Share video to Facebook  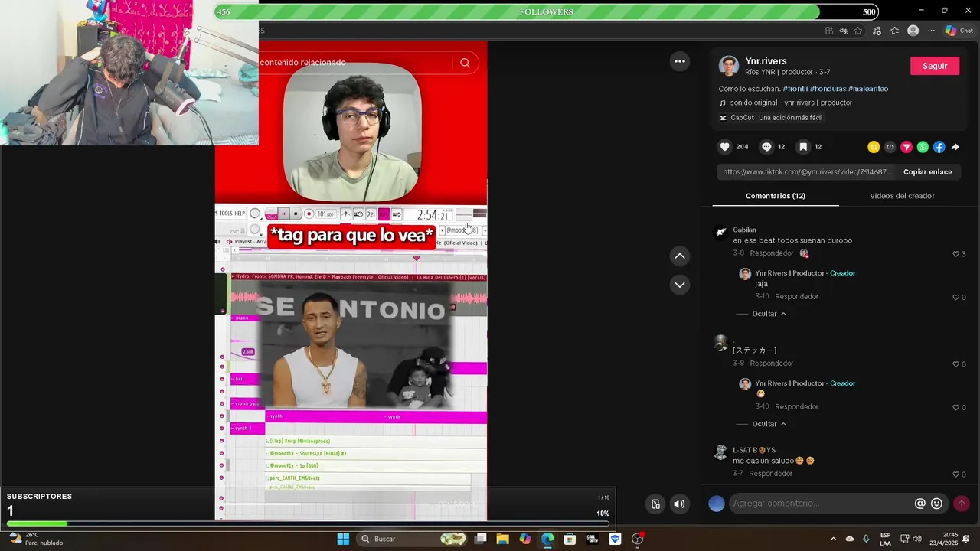pyautogui.click(x=939, y=147)
